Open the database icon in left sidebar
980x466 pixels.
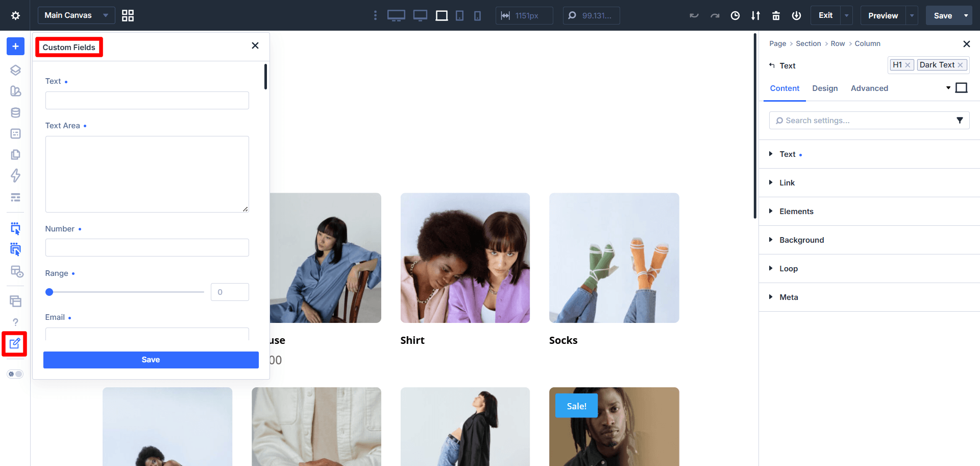[15, 112]
